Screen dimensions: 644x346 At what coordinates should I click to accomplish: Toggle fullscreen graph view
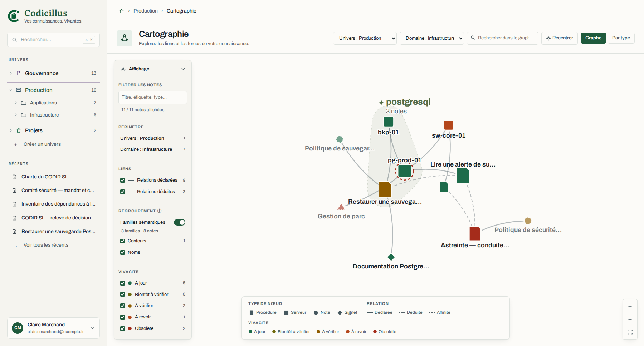630,332
